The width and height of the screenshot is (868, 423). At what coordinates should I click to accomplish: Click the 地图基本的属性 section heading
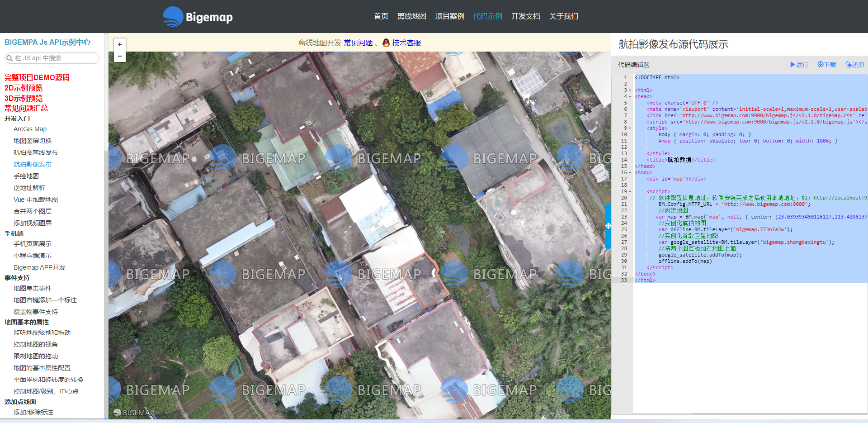[x=27, y=322]
